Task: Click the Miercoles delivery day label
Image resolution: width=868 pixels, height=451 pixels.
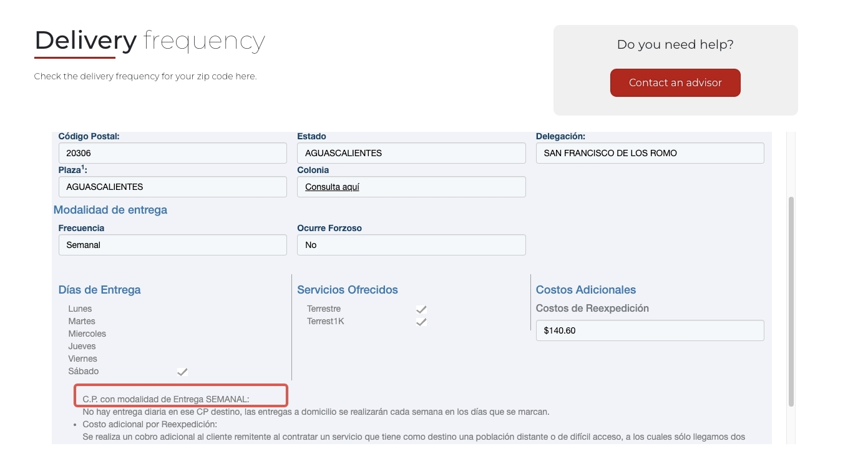Action: pyautogui.click(x=87, y=334)
